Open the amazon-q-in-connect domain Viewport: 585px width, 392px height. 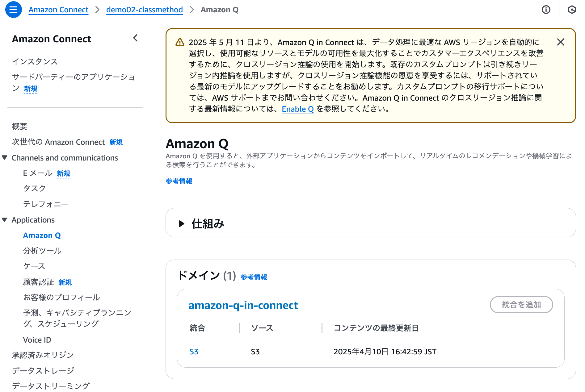click(x=243, y=305)
